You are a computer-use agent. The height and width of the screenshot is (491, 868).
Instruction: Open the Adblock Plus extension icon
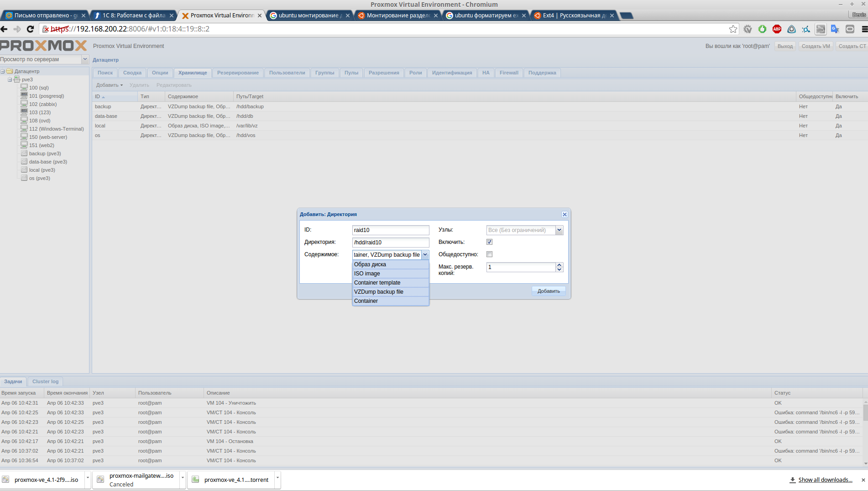(x=777, y=29)
